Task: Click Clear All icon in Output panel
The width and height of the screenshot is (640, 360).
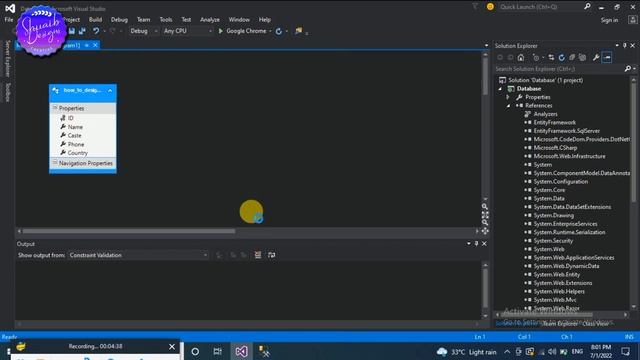Action: tap(258, 255)
